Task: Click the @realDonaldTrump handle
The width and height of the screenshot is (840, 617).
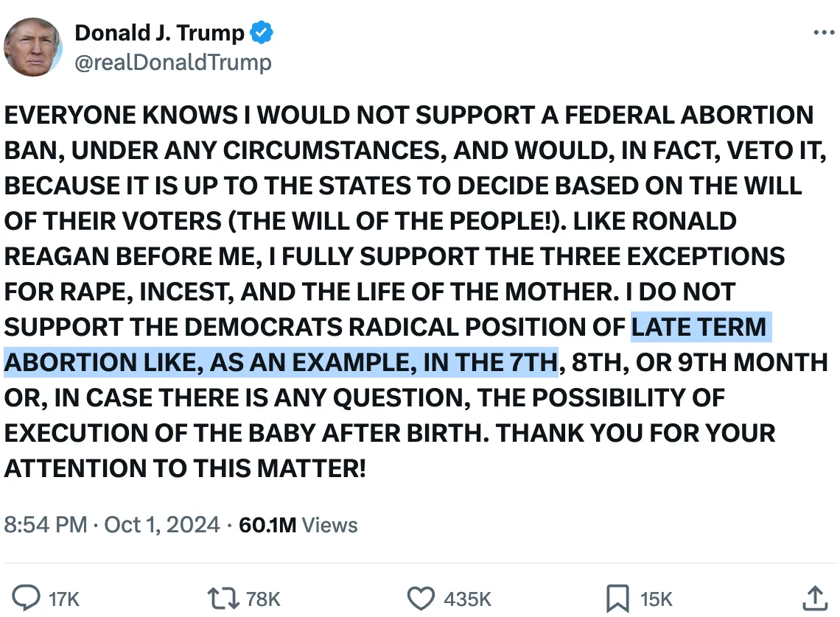Action: click(x=172, y=63)
